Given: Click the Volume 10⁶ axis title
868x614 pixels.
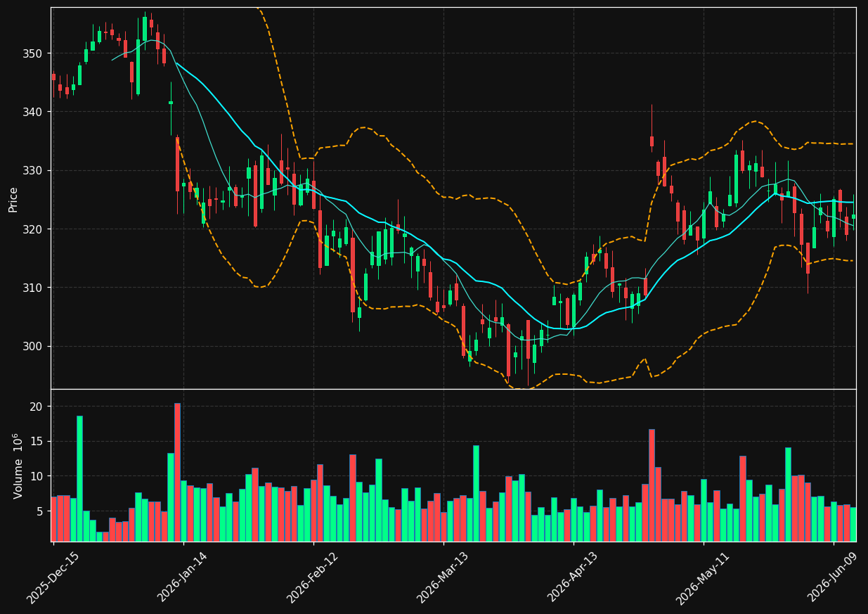Looking at the screenshot, I should point(18,466).
